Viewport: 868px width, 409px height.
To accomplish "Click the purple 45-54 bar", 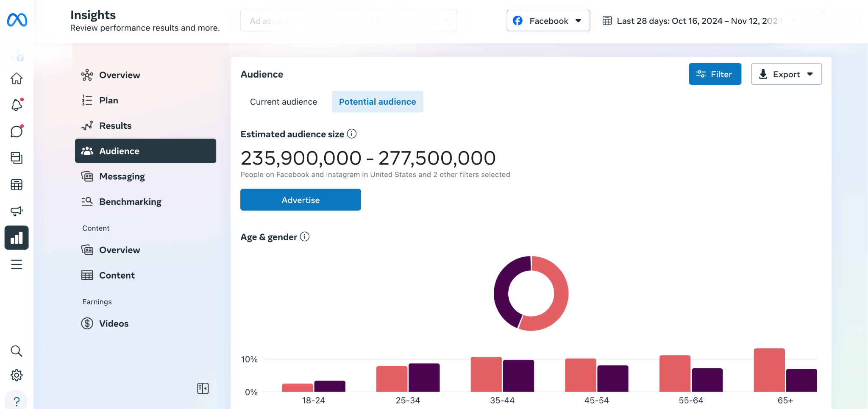I will [613, 378].
